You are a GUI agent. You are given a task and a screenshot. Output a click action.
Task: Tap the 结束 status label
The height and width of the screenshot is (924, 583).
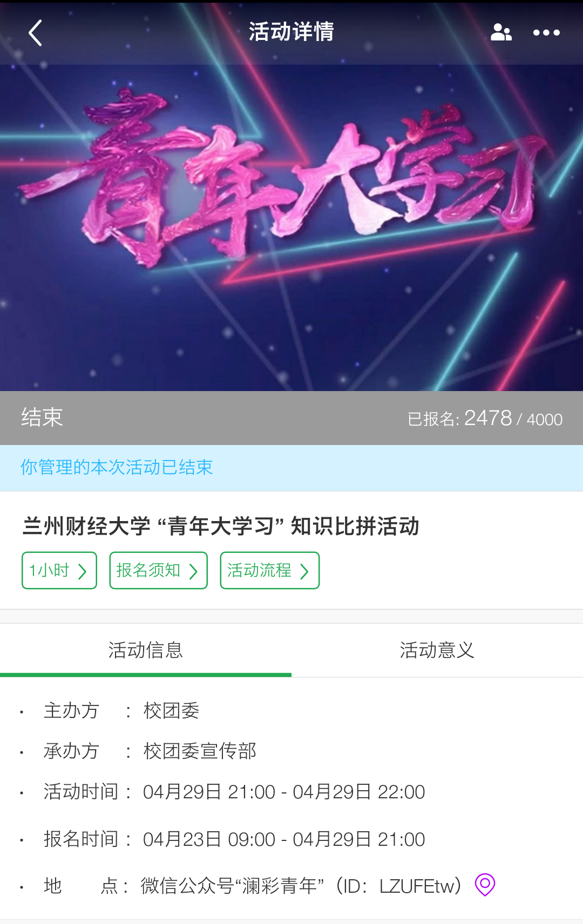coord(42,417)
